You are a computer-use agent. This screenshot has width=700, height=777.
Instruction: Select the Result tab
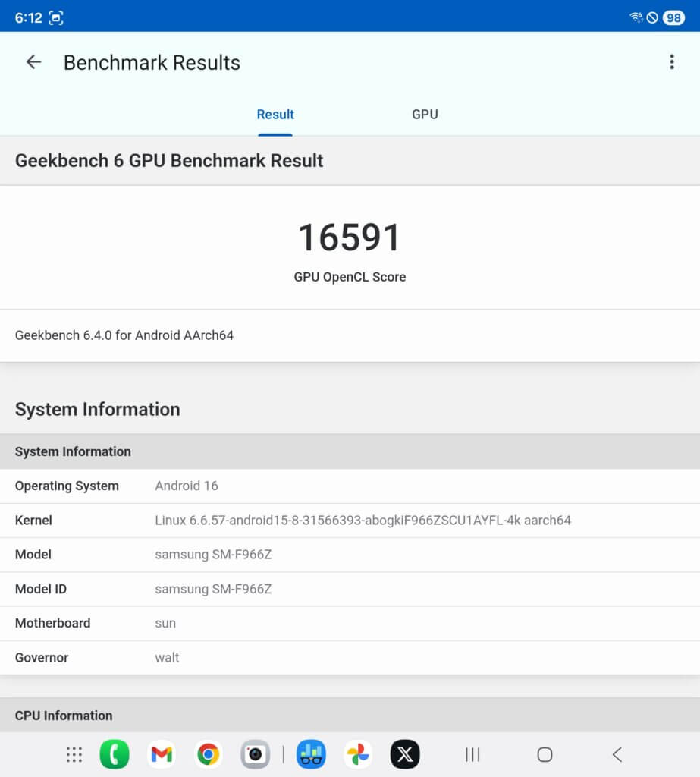point(275,115)
